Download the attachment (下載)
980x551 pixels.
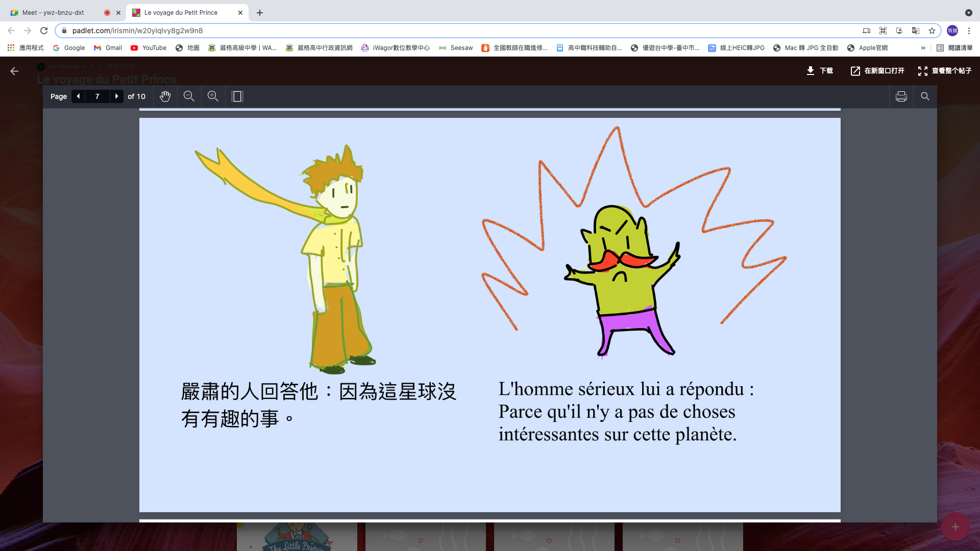(x=819, y=71)
